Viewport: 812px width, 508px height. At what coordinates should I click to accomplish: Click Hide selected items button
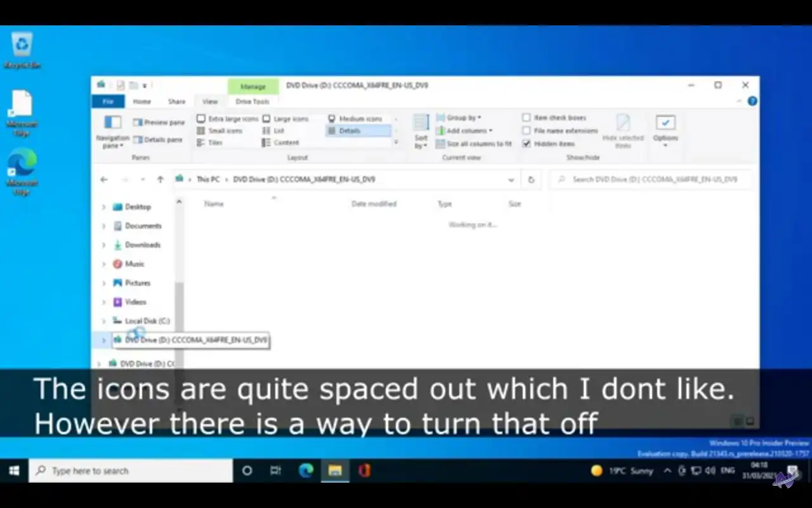coord(623,132)
